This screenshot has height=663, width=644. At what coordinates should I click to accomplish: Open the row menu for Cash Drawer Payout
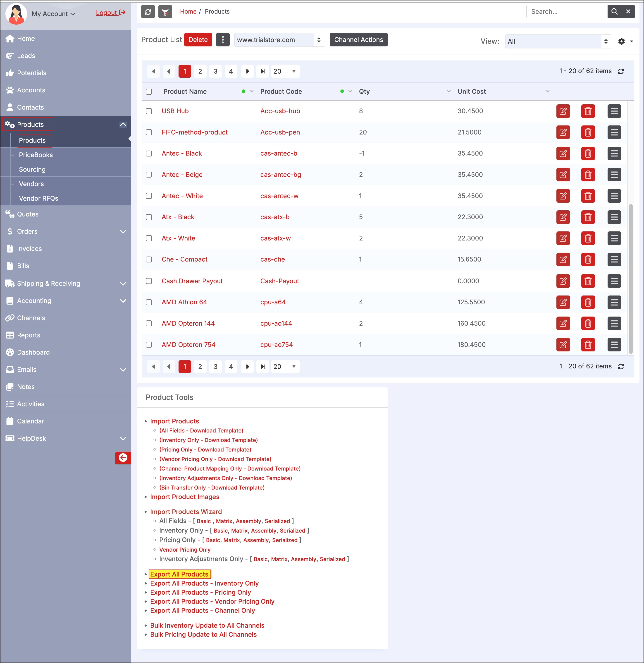[614, 281]
